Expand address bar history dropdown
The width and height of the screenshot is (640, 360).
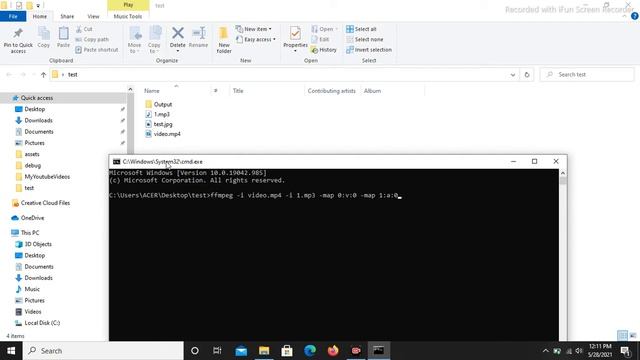[x=513, y=75]
